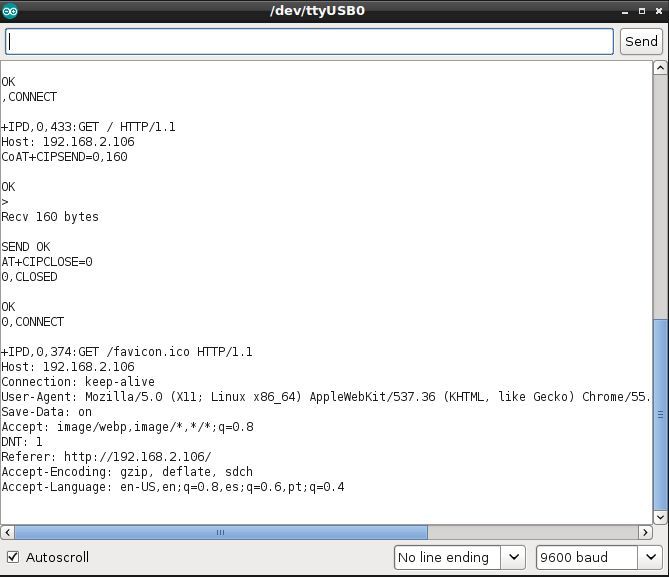
Task: Open the 'No line ending' dropdown
Action: point(459,557)
